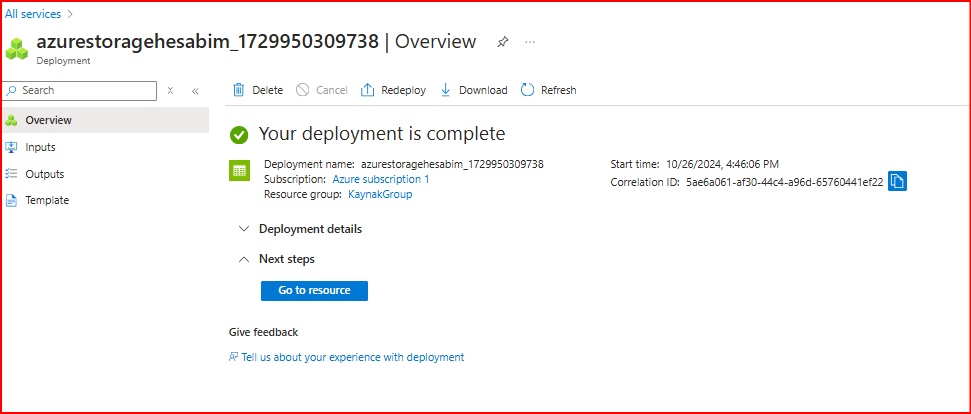The height and width of the screenshot is (414, 971).
Task: View the deployment Template
Action: 47,200
